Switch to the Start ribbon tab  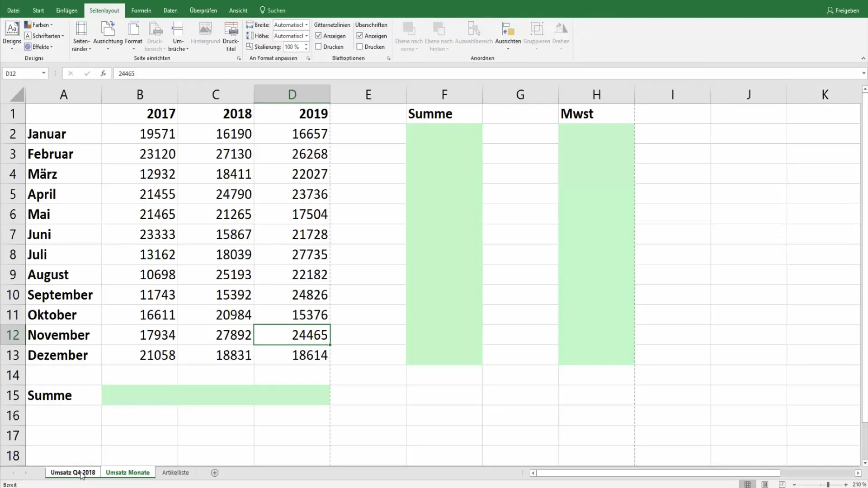pyautogui.click(x=38, y=10)
